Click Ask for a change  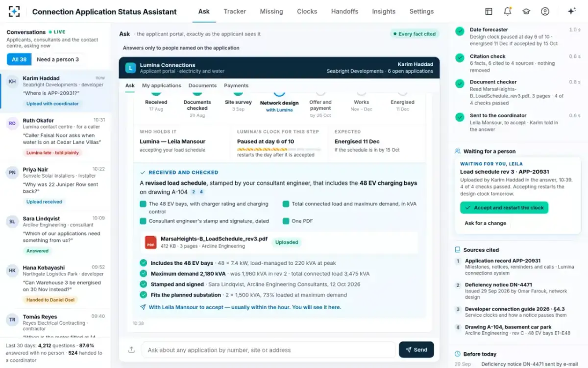coord(485,223)
